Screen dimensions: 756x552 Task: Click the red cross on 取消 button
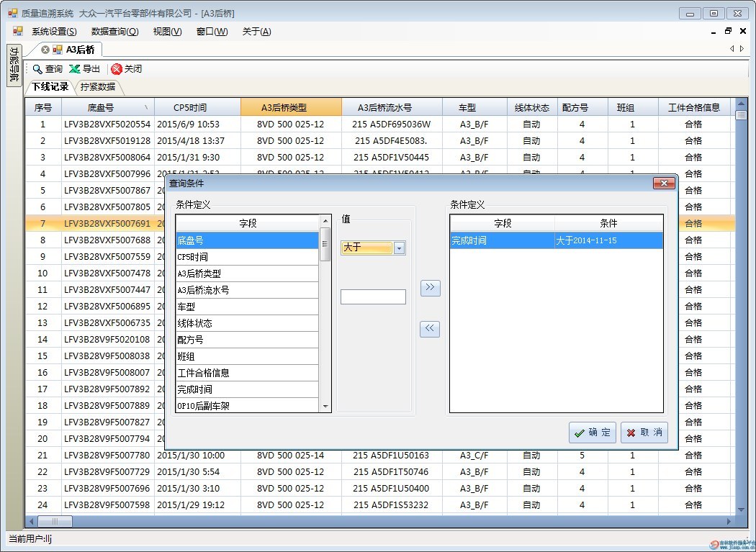631,433
